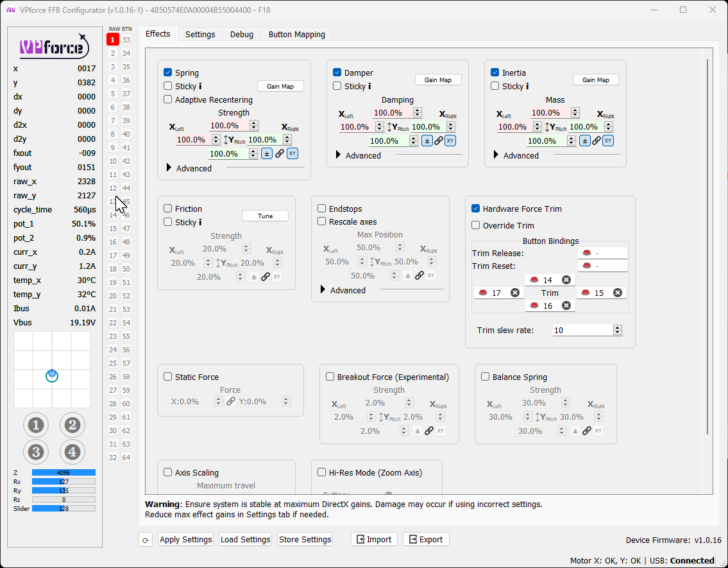Open the Debug tab
The height and width of the screenshot is (568, 728).
242,34
